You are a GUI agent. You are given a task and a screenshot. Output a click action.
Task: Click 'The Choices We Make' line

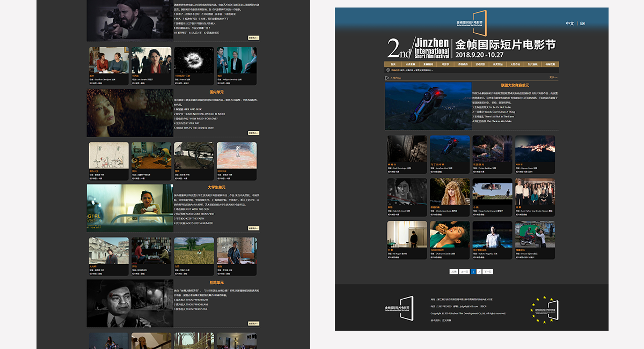coord(492,121)
